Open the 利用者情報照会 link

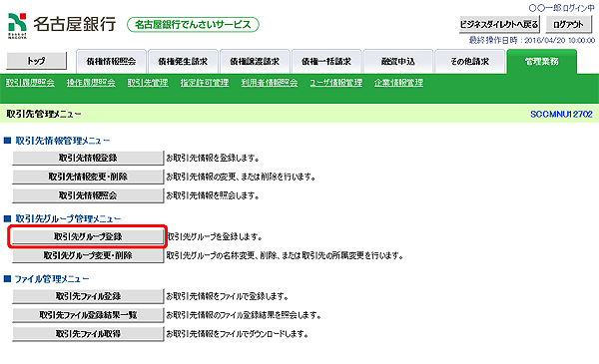270,83
